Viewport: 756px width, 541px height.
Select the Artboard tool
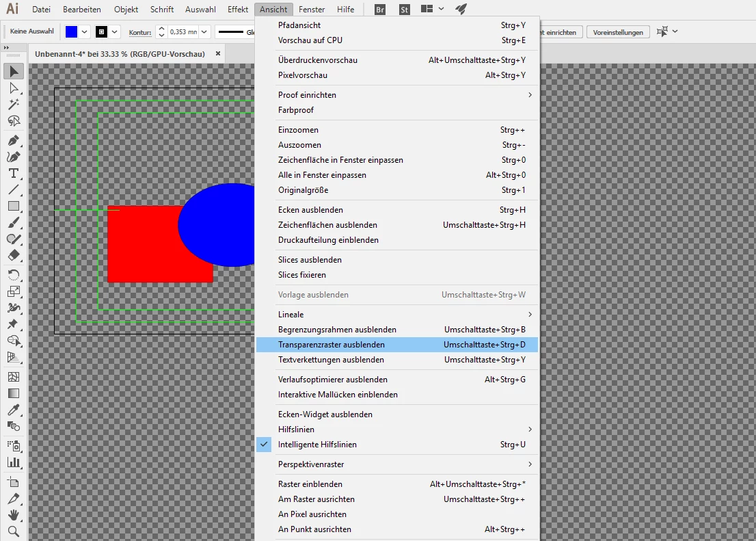coord(14,482)
